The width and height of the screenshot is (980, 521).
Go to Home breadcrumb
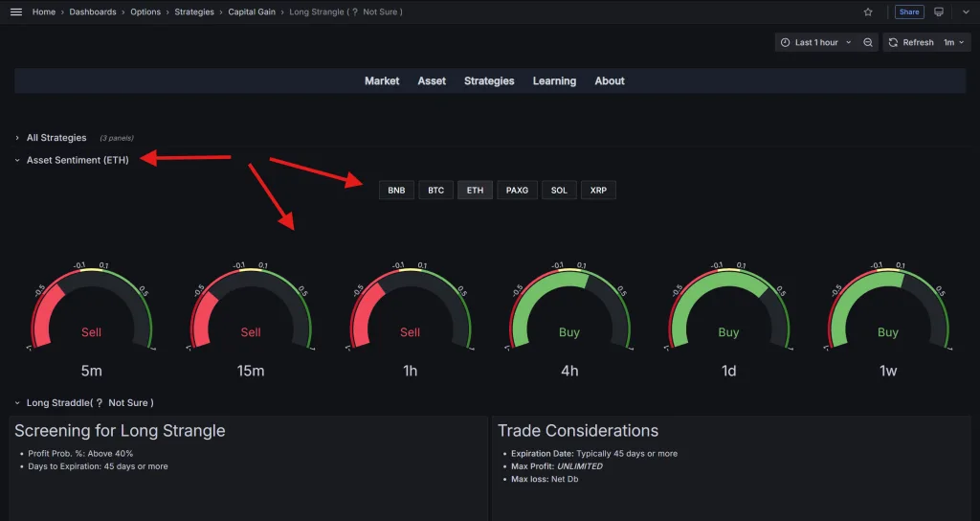coord(44,11)
